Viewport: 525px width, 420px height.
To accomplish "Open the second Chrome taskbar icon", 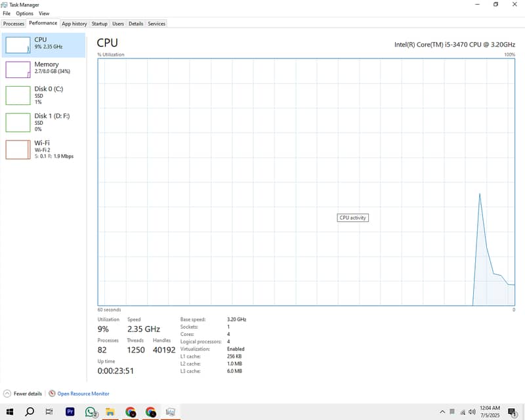I will [x=151, y=411].
